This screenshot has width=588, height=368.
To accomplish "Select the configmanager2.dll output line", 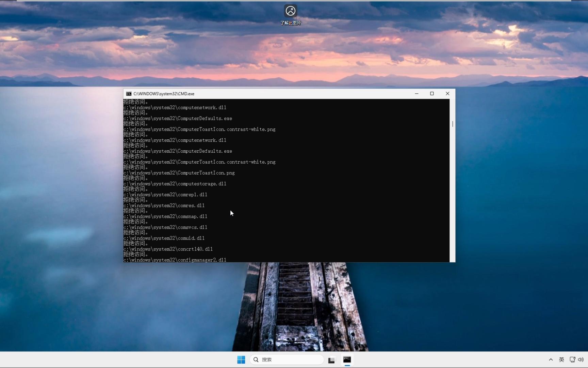I will (175, 260).
